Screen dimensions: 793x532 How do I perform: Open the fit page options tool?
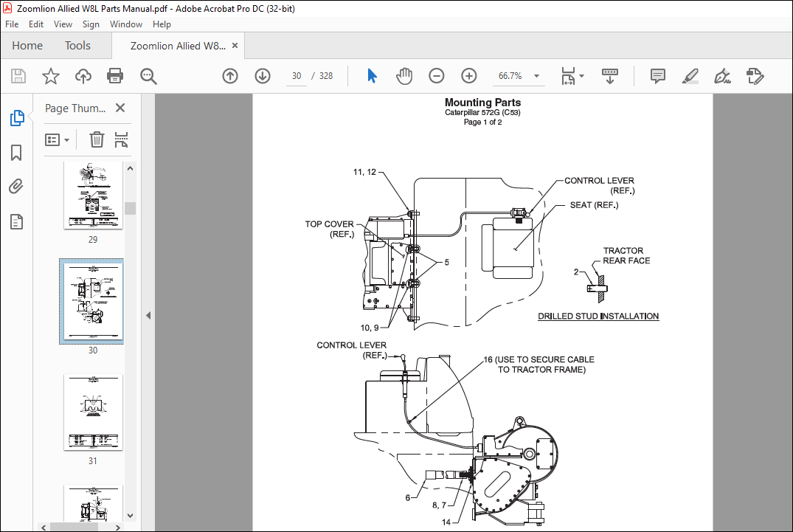(x=568, y=76)
